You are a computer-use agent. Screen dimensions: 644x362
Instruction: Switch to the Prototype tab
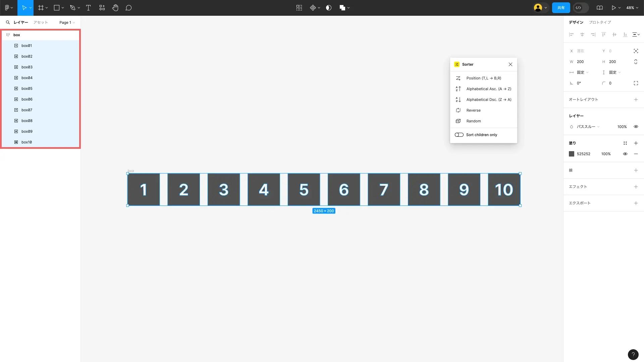tap(600, 22)
